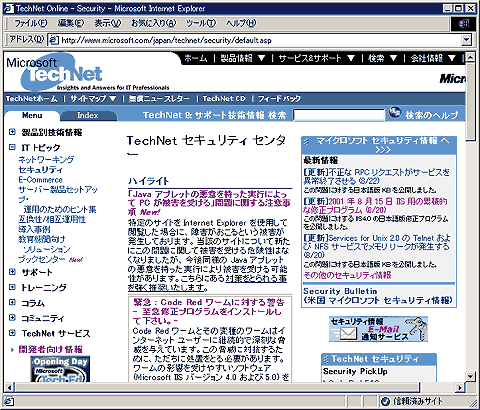
Task: Open the セキュリティ topic link
Action: (40, 170)
